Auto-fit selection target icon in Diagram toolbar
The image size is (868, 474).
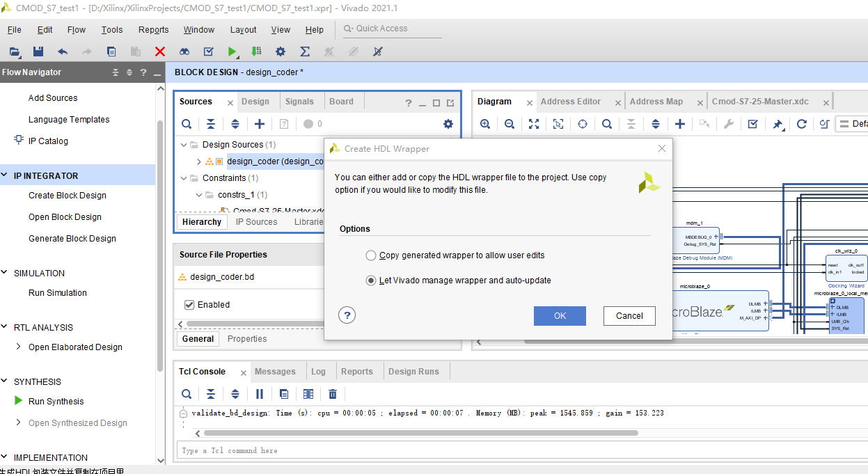pyautogui.click(x=583, y=124)
